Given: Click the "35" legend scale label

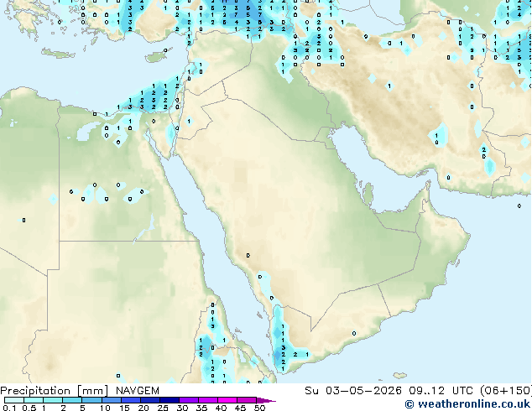Looking at the screenshot, I should (201, 408).
